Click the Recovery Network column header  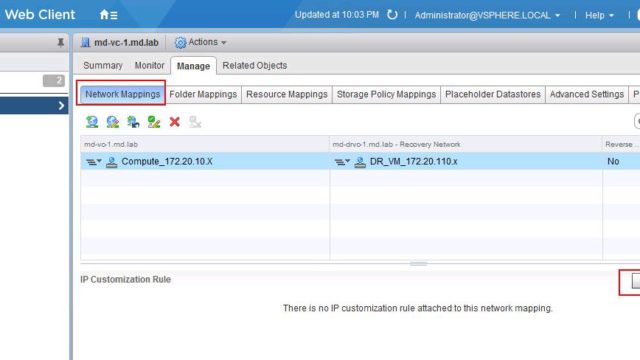(x=466, y=144)
